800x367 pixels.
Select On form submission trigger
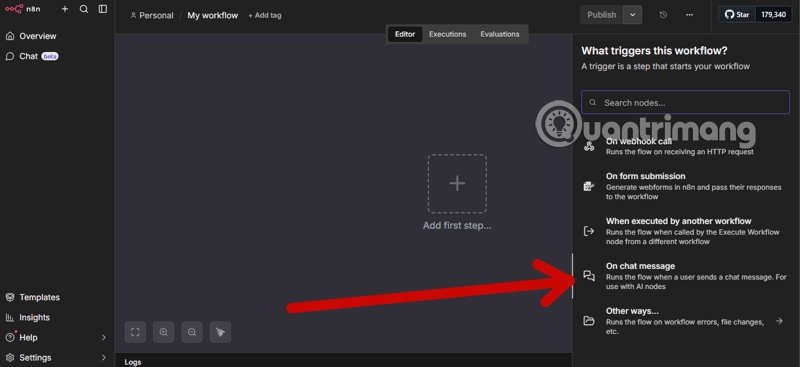point(685,186)
